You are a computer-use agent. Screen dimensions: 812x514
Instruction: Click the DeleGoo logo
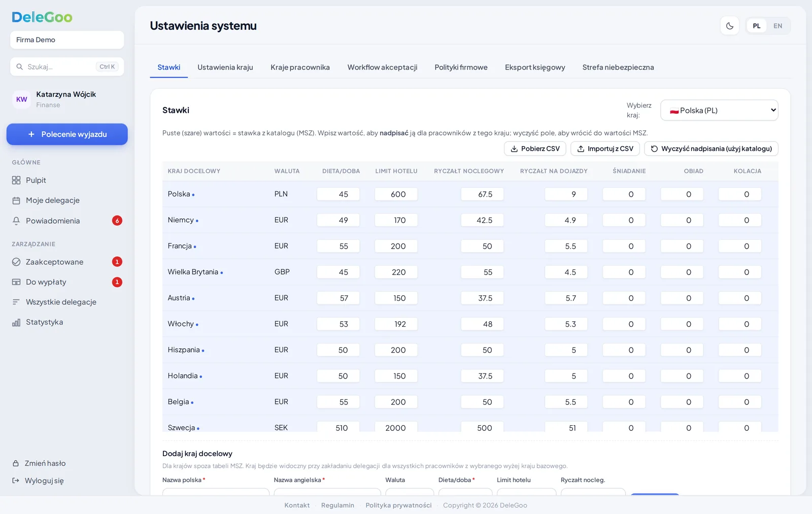(42, 17)
